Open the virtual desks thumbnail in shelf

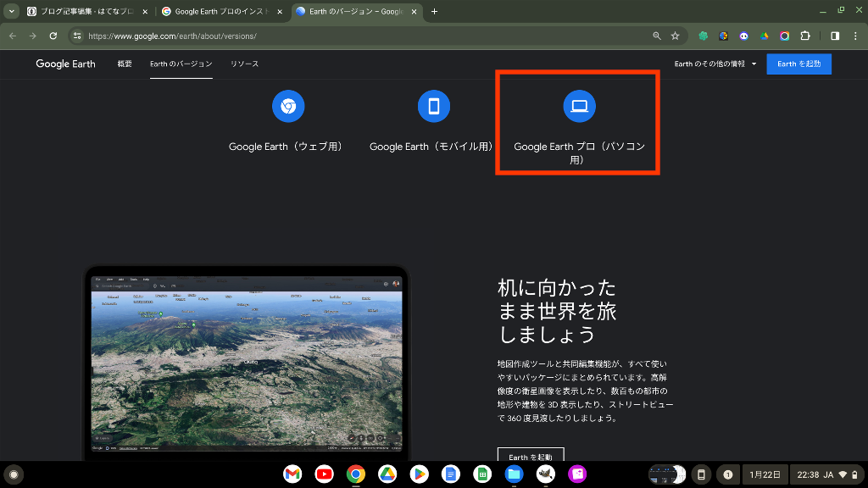(668, 474)
